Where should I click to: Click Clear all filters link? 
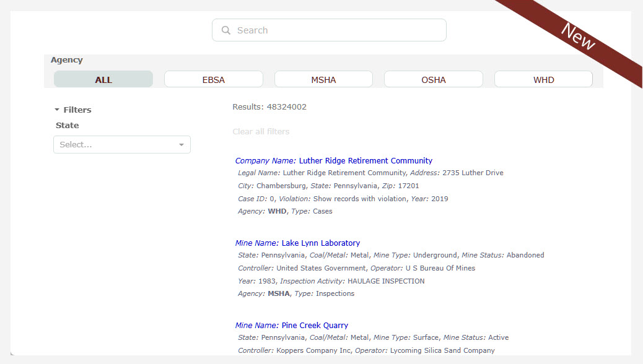pyautogui.click(x=261, y=132)
